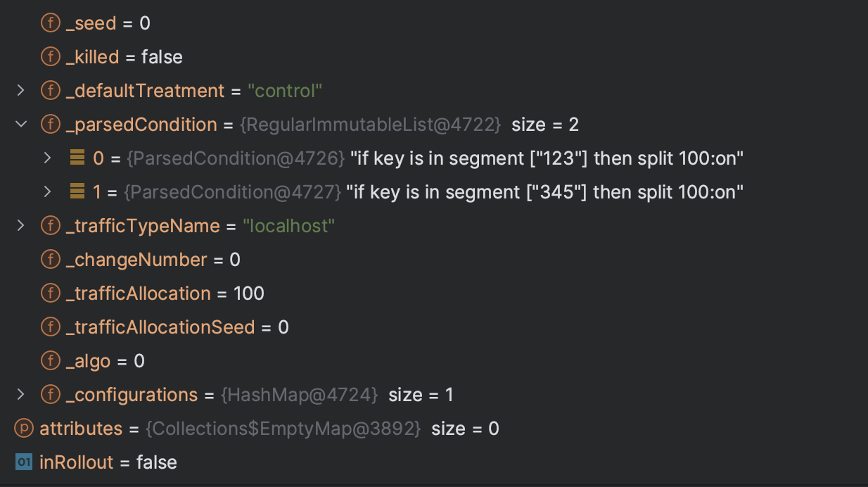868x487 pixels.
Task: Click the boolean icon next to inRollout
Action: [25, 462]
